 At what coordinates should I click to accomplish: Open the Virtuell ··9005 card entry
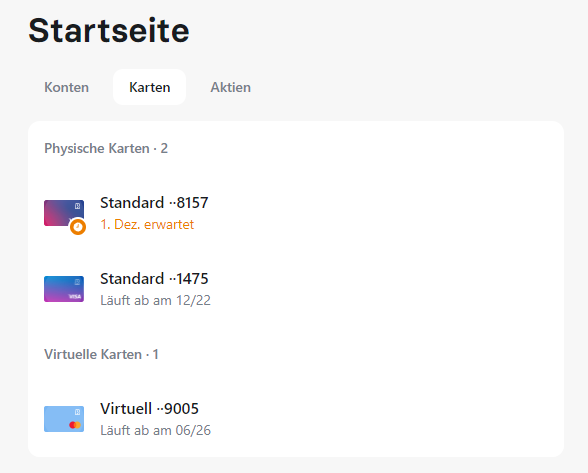coord(296,419)
